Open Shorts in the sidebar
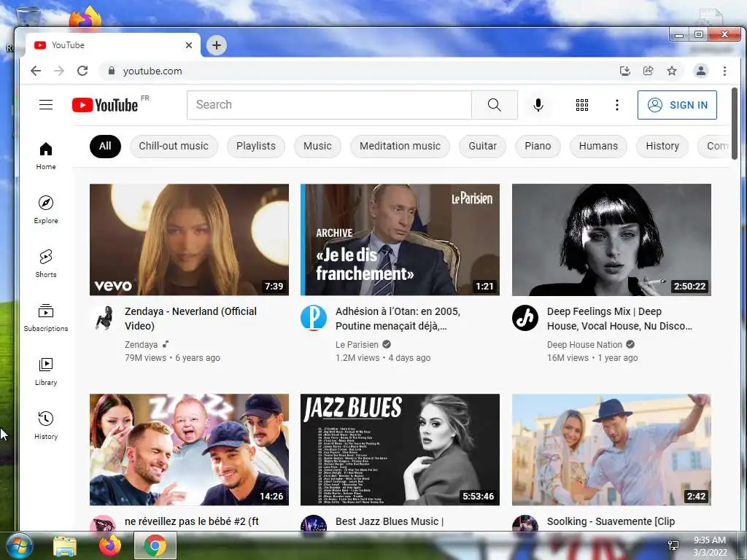 tap(46, 263)
